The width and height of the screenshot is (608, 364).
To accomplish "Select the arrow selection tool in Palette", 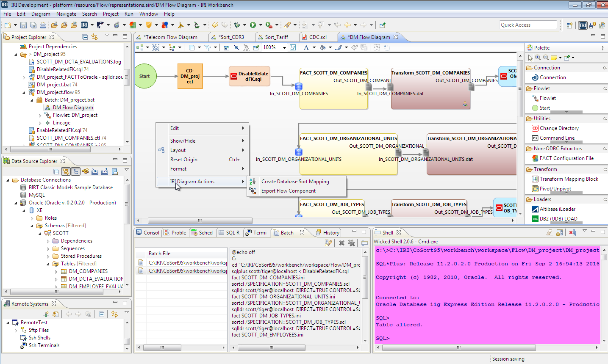I will coord(530,58).
